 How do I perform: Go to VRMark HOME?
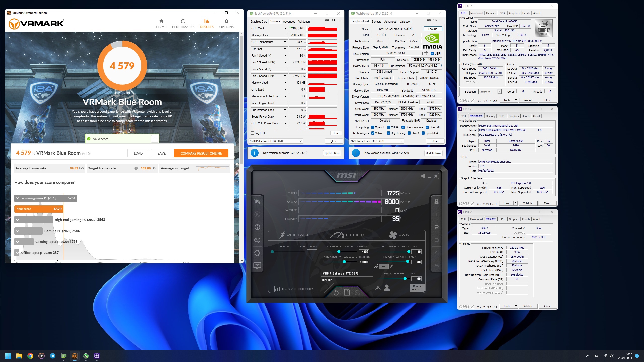click(161, 24)
